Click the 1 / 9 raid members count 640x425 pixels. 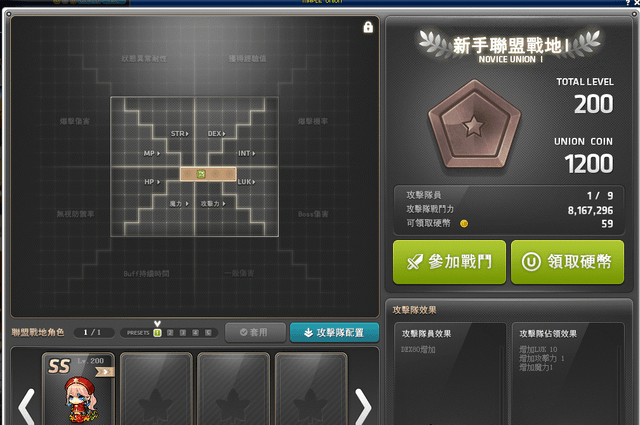click(x=600, y=196)
